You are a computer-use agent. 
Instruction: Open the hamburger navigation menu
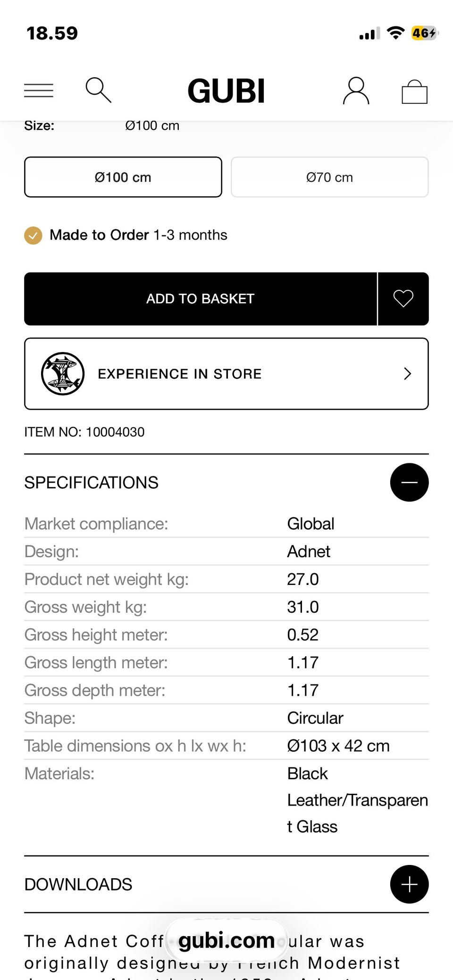(39, 90)
